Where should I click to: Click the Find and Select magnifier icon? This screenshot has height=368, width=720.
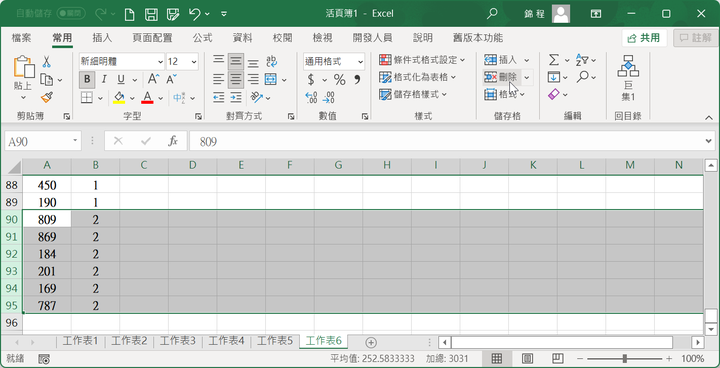click(583, 77)
